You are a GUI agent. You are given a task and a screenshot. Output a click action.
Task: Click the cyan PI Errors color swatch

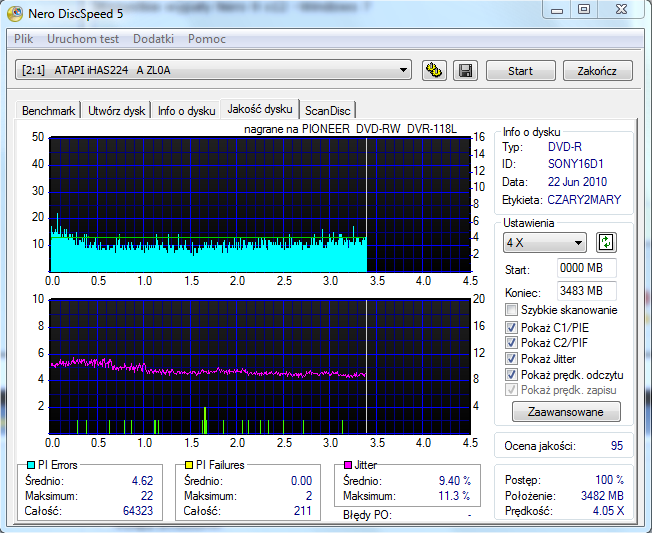click(30, 465)
